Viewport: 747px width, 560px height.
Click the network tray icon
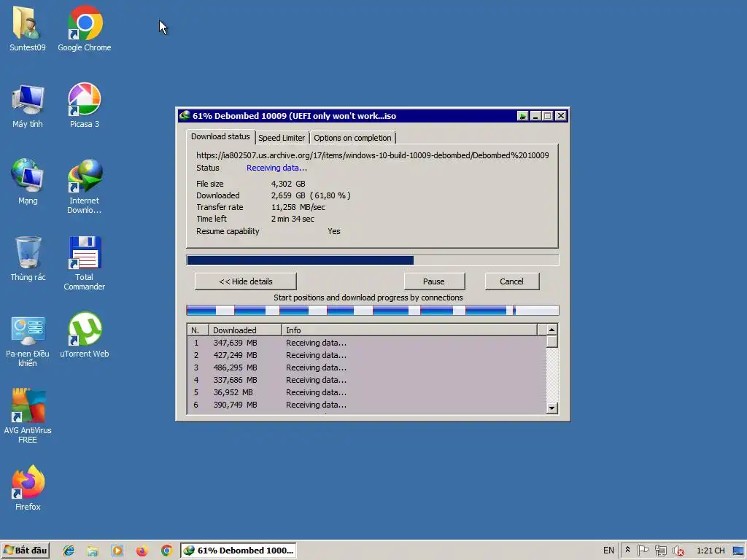tap(661, 551)
